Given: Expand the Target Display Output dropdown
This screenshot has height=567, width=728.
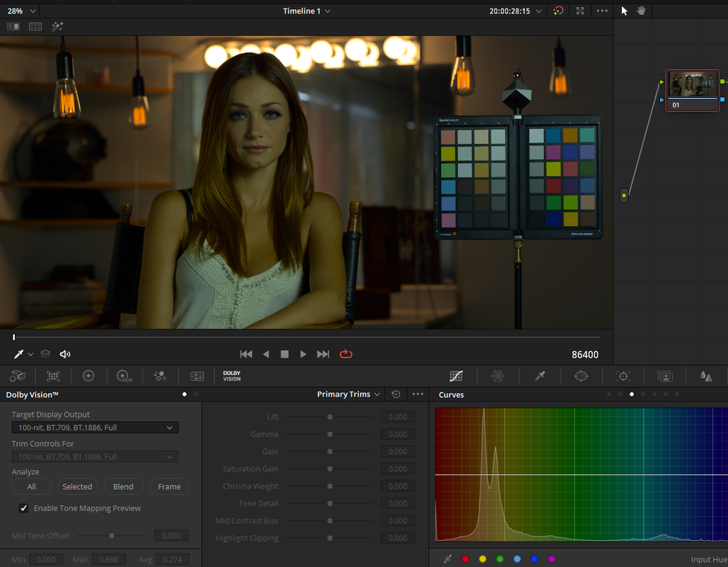Looking at the screenshot, I should coord(95,427).
